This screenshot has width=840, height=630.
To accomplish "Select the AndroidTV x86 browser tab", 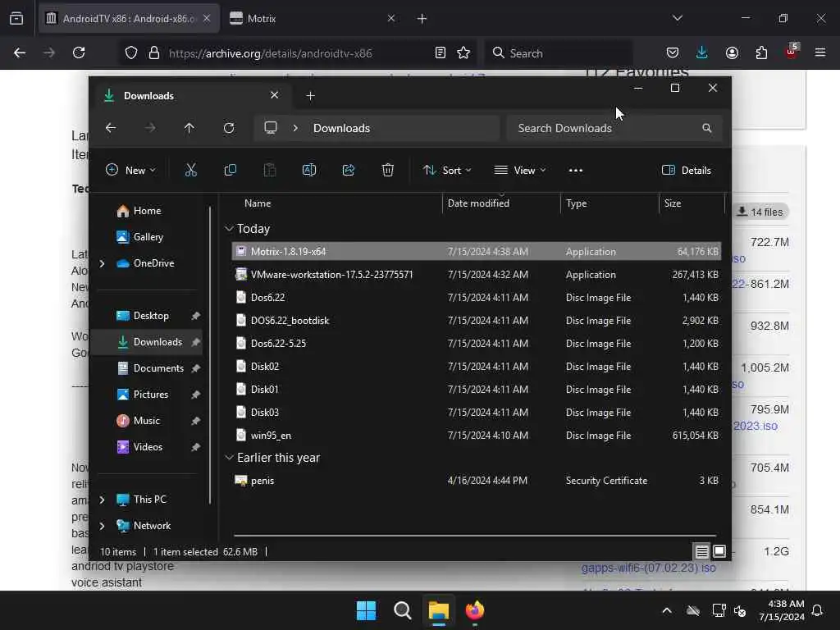I will (127, 18).
